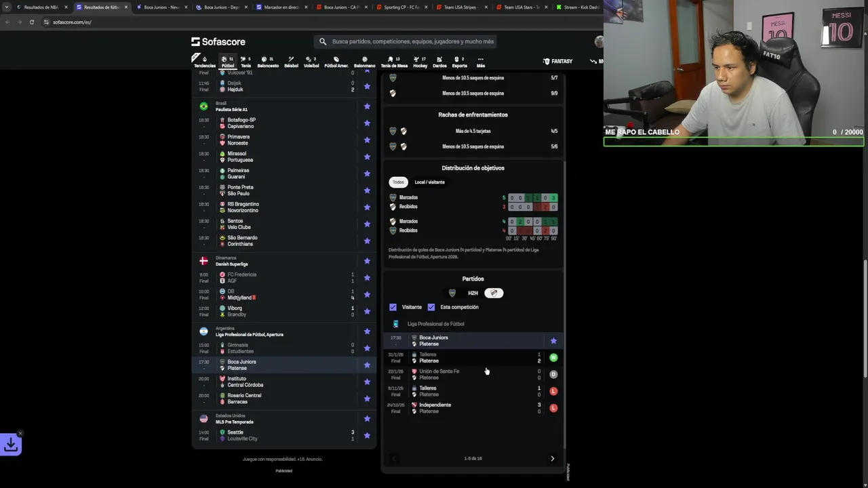Open the Tenis sport section

245,62
